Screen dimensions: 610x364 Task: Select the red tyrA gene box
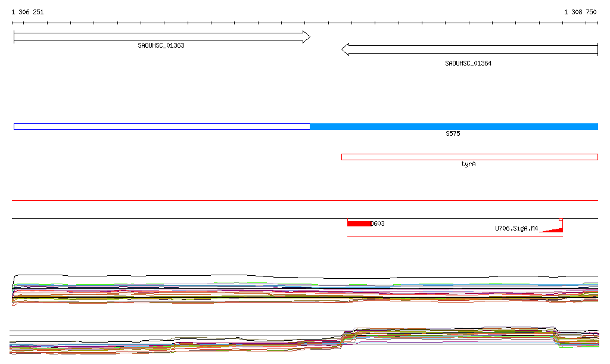pyautogui.click(x=469, y=157)
